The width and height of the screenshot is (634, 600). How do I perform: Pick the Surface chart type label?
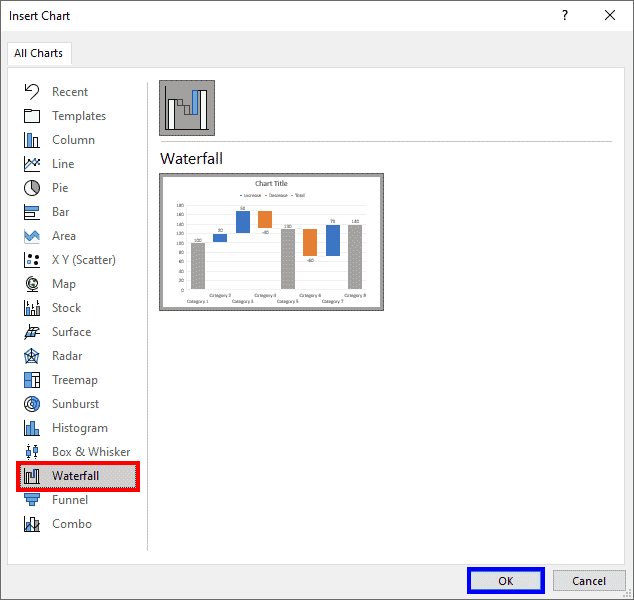[72, 332]
